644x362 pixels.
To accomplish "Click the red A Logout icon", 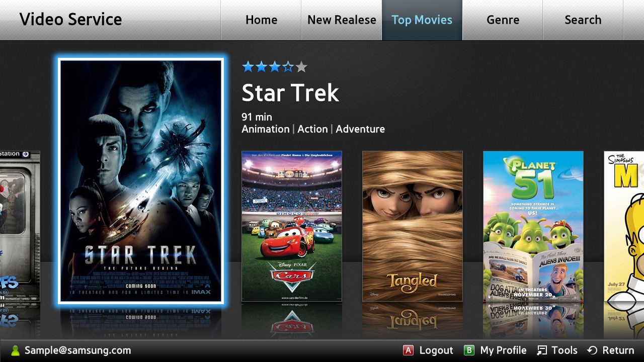I will coord(408,350).
